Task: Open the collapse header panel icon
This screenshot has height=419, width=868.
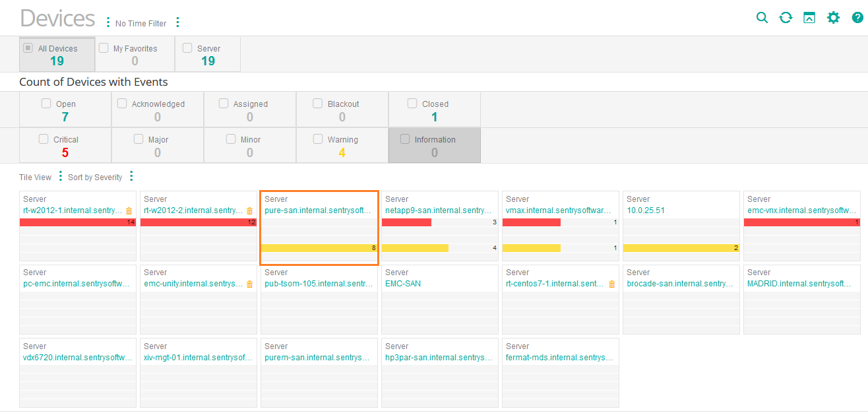Action: pos(809,18)
